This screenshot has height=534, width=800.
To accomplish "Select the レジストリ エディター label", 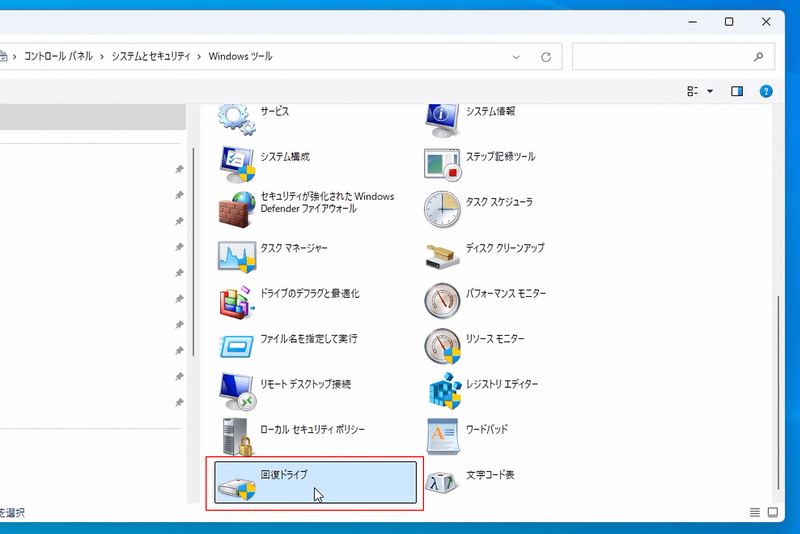I will [x=502, y=384].
